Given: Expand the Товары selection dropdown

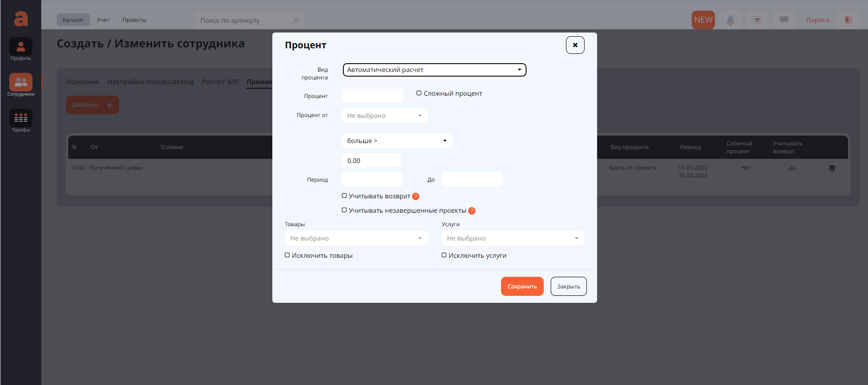Looking at the screenshot, I should pos(356,238).
